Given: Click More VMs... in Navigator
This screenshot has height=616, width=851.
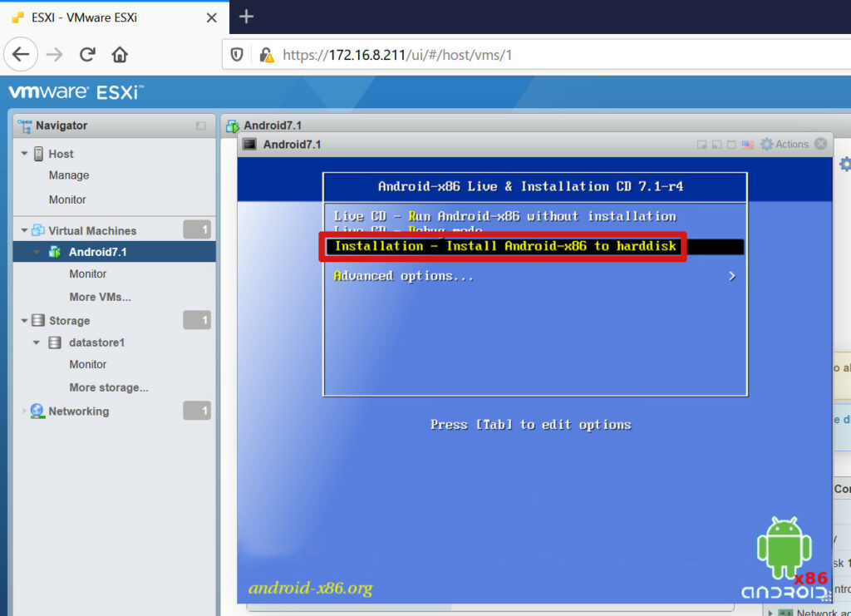Looking at the screenshot, I should coord(100,297).
